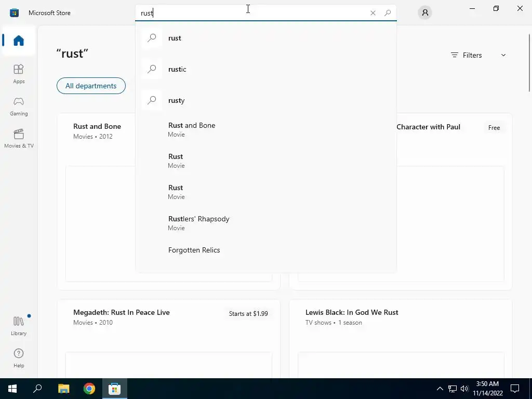
Task: Launch Google Chrome from taskbar
Action: 89,389
